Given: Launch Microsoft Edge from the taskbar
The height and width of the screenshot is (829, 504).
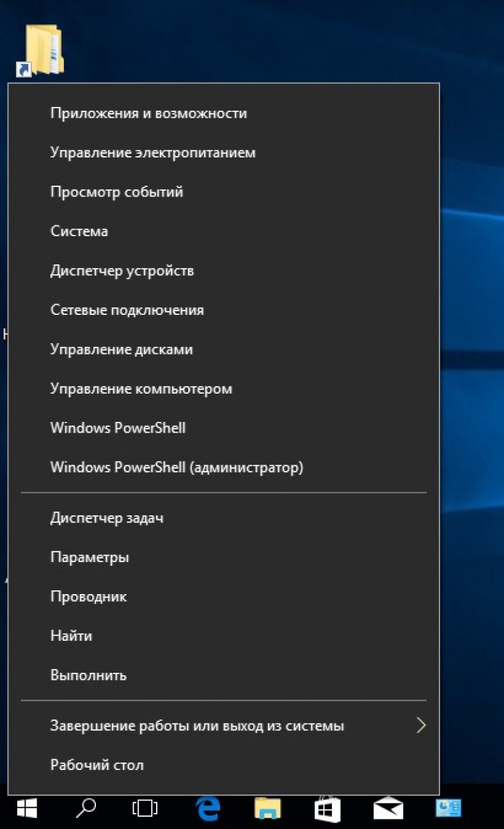Looking at the screenshot, I should [x=207, y=809].
